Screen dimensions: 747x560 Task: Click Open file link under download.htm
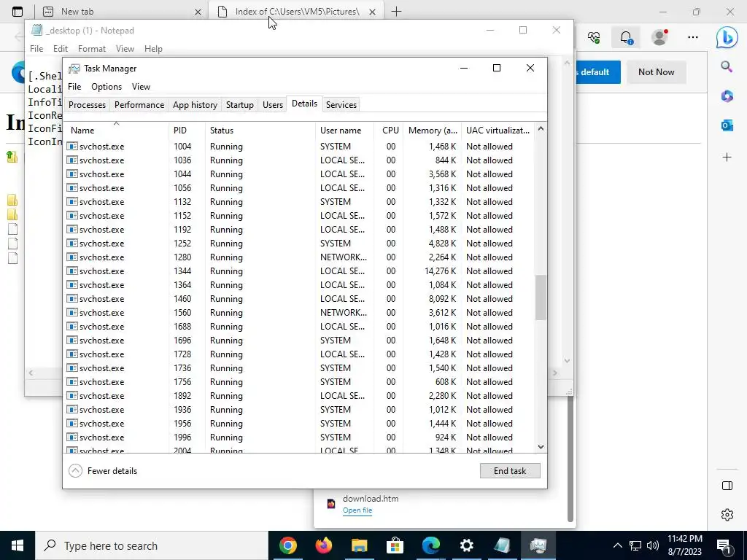(357, 510)
